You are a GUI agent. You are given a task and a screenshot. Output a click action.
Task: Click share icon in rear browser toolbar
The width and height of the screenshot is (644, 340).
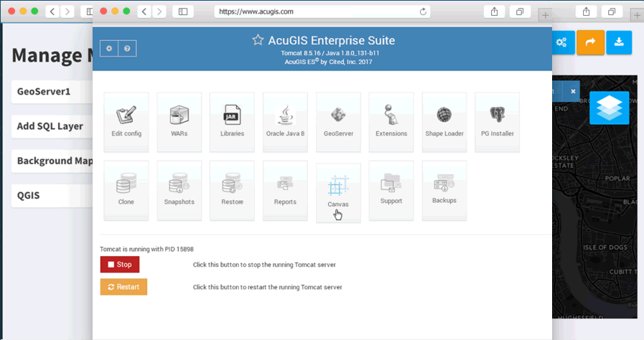pyautogui.click(x=586, y=11)
